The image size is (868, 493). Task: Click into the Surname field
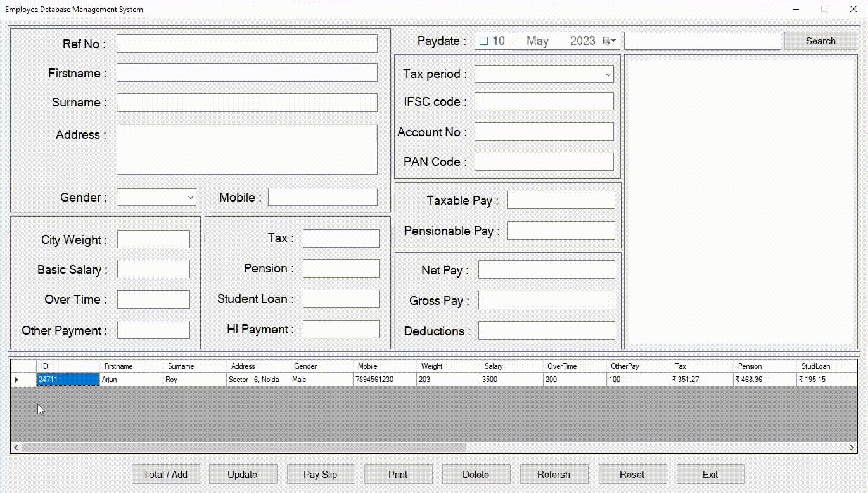247,103
